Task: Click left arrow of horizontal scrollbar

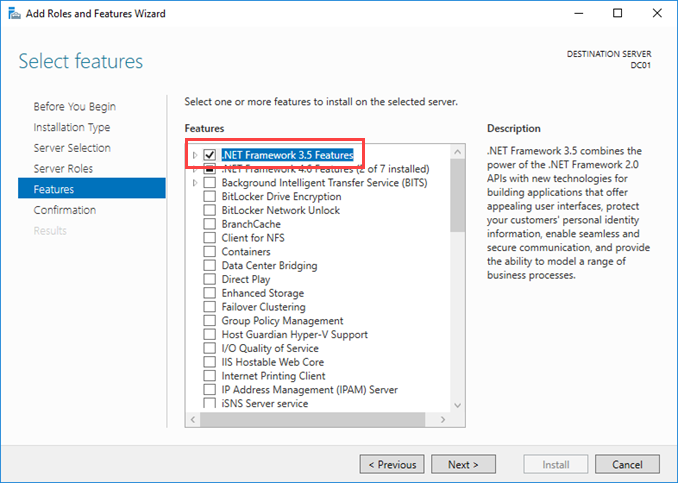Action: (x=193, y=419)
